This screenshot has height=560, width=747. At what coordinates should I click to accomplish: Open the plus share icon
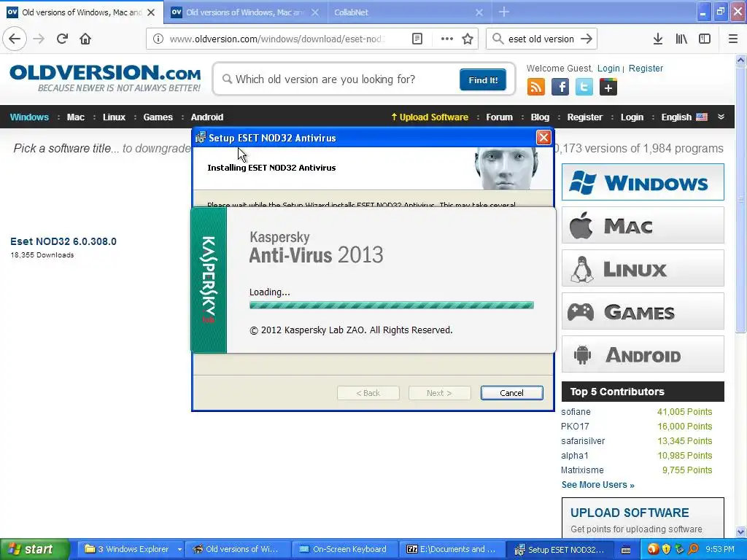point(608,87)
